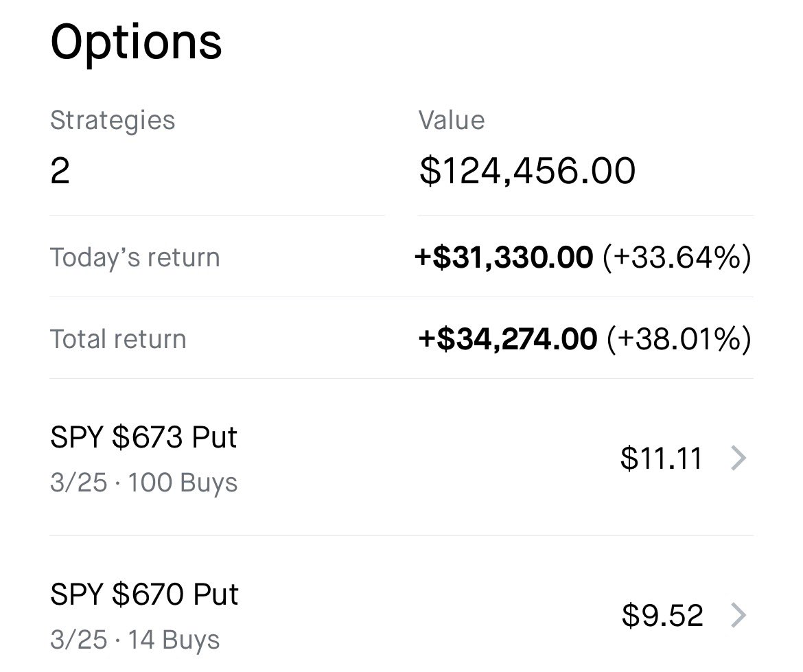Tap the Strategies count of 2

tap(60, 170)
